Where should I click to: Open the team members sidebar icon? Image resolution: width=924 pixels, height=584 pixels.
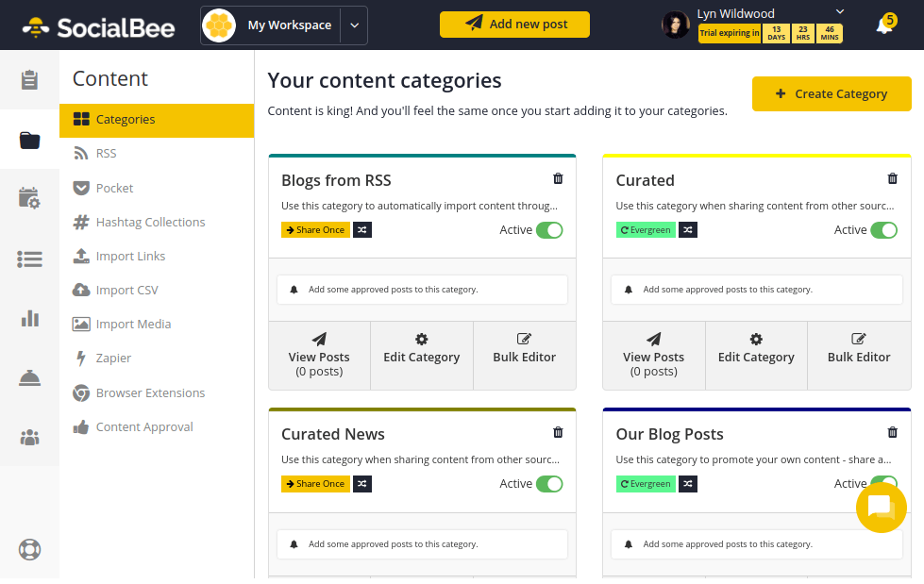29,437
